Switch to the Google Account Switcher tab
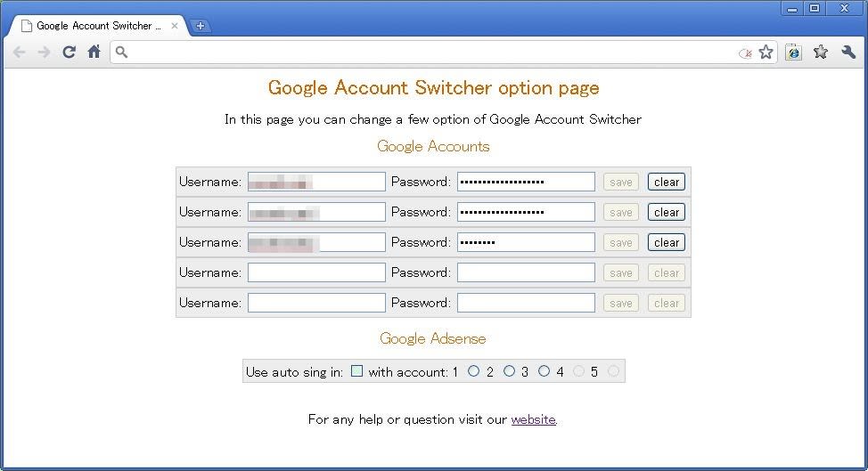 tap(94, 26)
